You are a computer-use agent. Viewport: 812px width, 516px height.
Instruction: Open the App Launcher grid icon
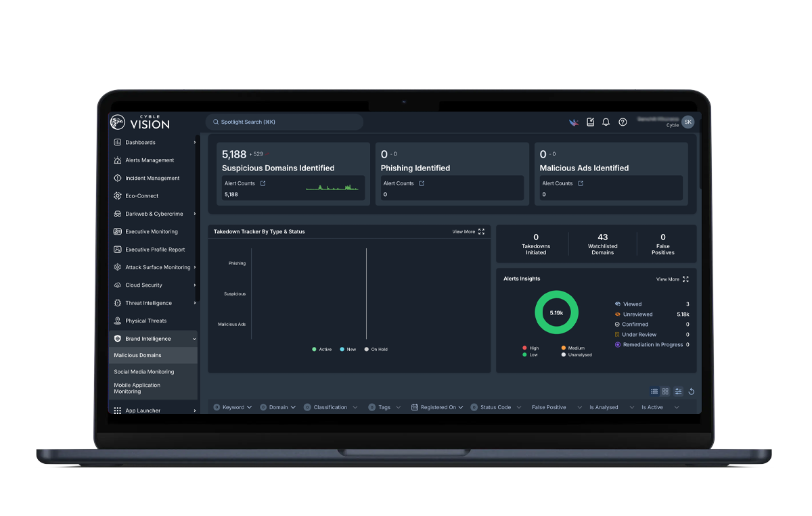tap(117, 411)
